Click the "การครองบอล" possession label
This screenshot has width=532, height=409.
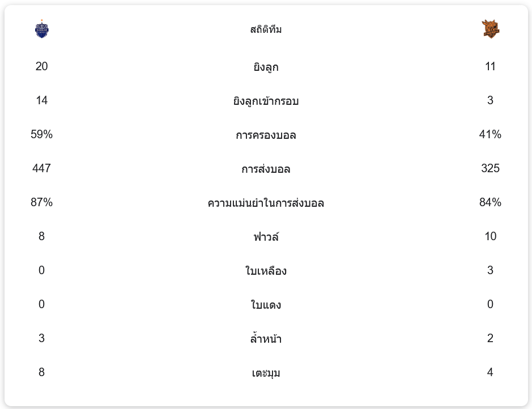266,135
